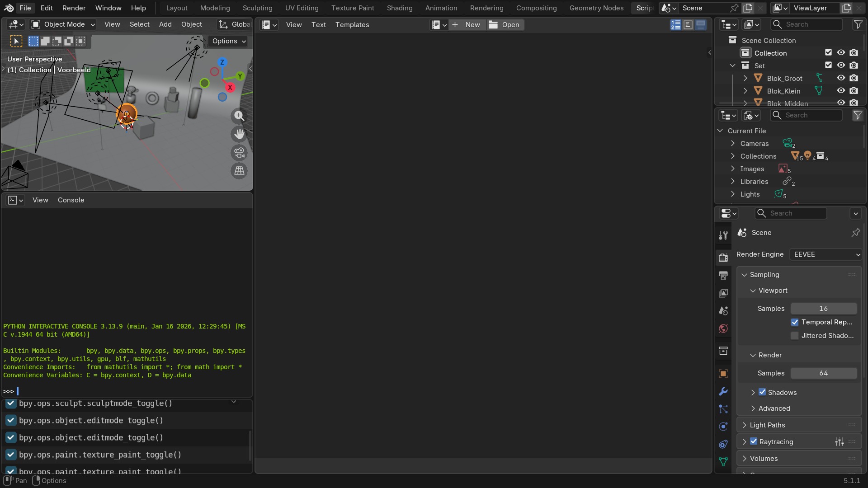
Task: Open the File menu
Action: tap(25, 8)
